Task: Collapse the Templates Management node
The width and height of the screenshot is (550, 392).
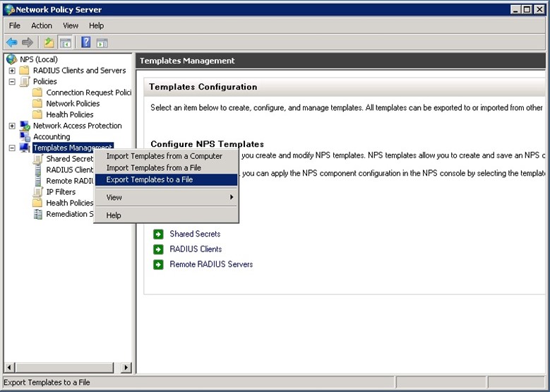Action: pos(12,148)
